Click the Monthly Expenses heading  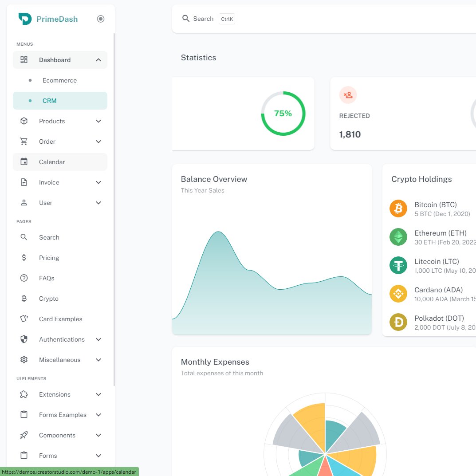coord(215,362)
